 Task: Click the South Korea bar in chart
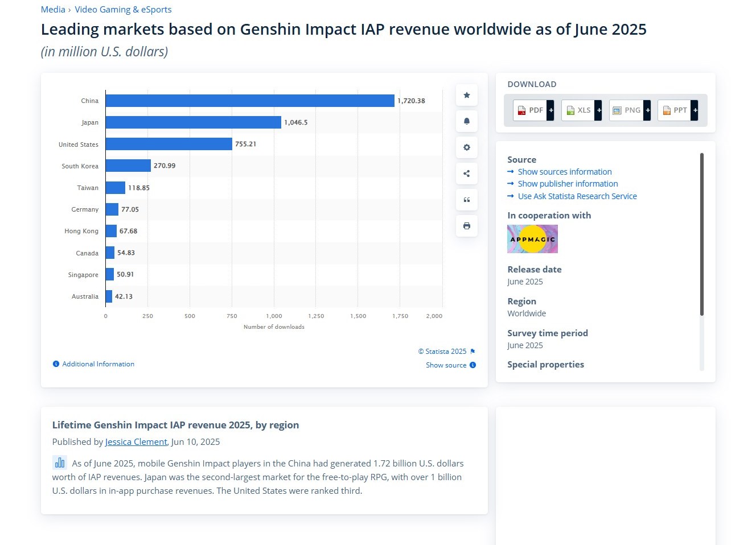point(128,166)
